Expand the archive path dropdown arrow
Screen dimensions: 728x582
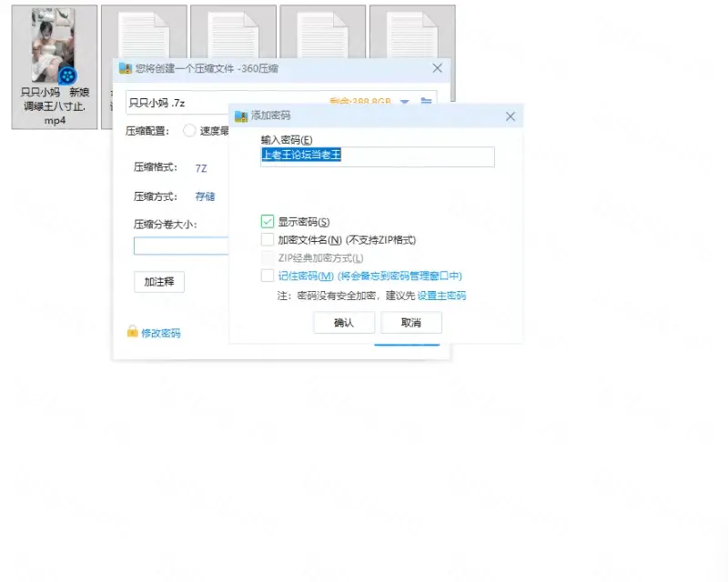pyautogui.click(x=405, y=102)
